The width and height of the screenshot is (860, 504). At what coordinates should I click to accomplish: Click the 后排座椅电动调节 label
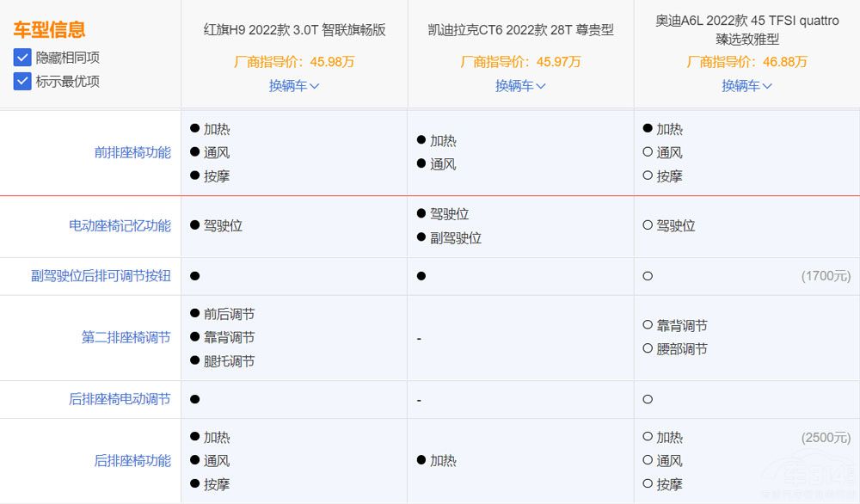124,399
